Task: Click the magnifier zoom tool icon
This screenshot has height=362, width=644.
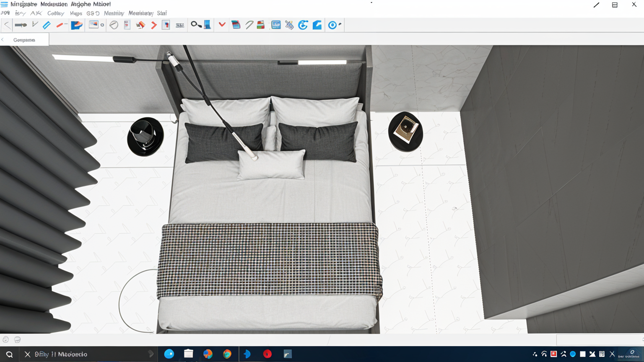Action: (x=195, y=25)
